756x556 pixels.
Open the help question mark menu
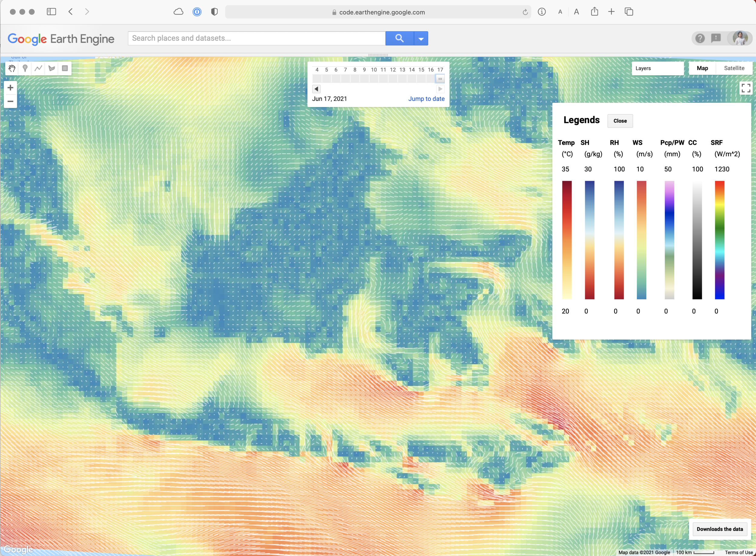click(700, 38)
